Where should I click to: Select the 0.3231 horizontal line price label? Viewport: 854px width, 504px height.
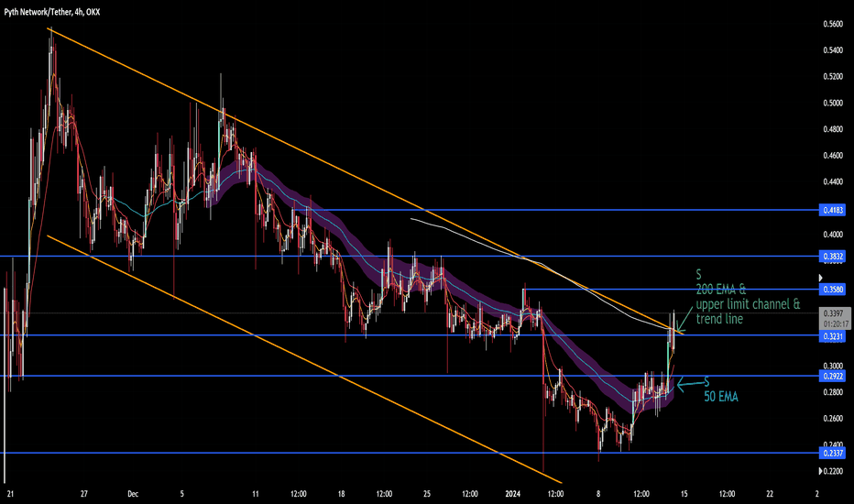(x=832, y=336)
